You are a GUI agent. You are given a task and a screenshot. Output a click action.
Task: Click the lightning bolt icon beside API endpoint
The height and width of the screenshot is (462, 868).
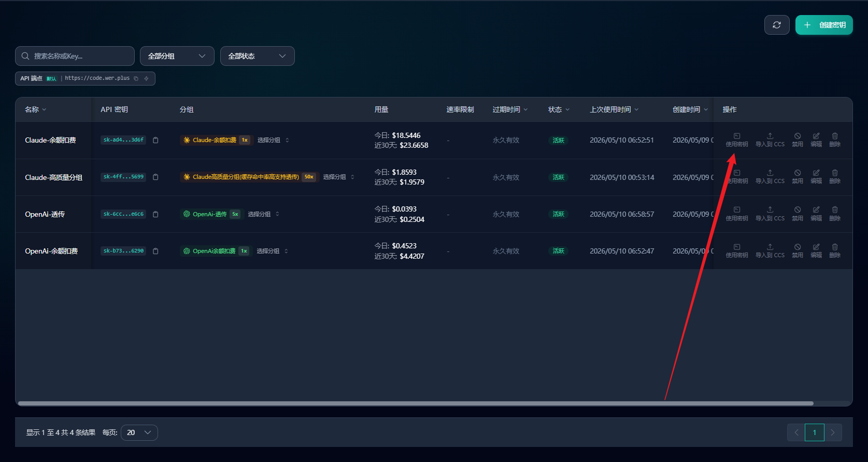point(147,78)
